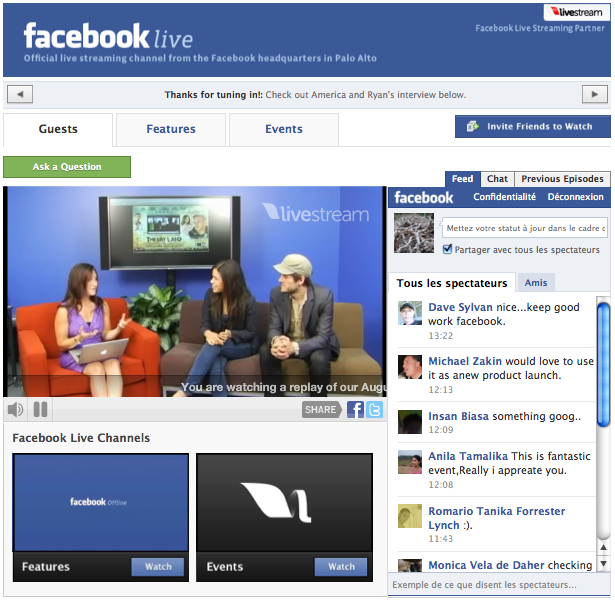The width and height of the screenshot is (615, 601).
Task: Click the Déconnexion link
Action: [575, 197]
